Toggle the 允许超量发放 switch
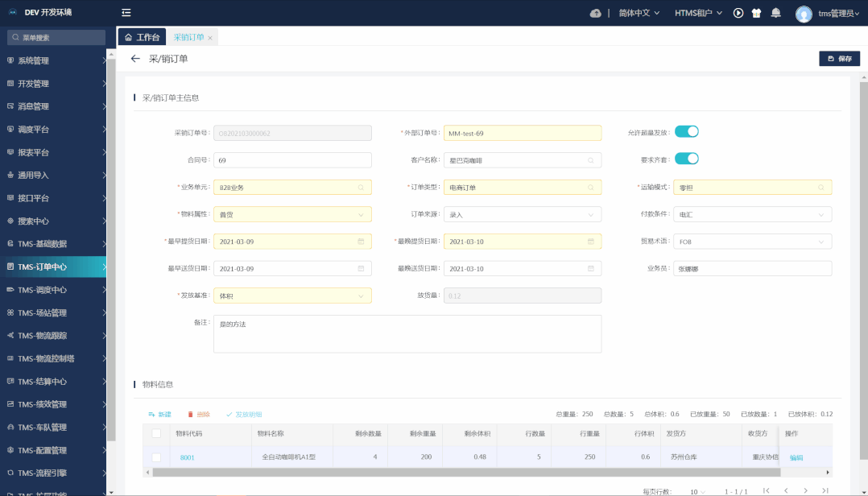The height and width of the screenshot is (496, 868). point(686,132)
